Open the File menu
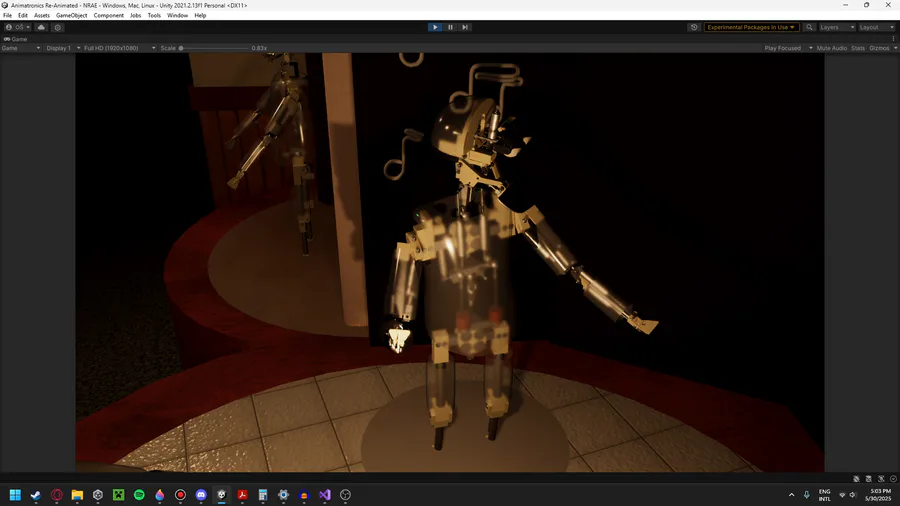The height and width of the screenshot is (506, 900). click(x=7, y=15)
